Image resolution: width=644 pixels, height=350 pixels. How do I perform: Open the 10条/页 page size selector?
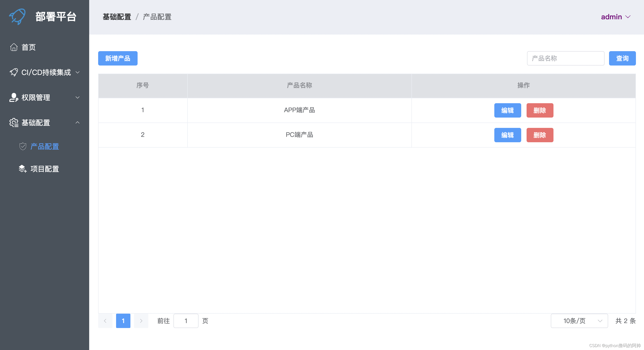[579, 321]
